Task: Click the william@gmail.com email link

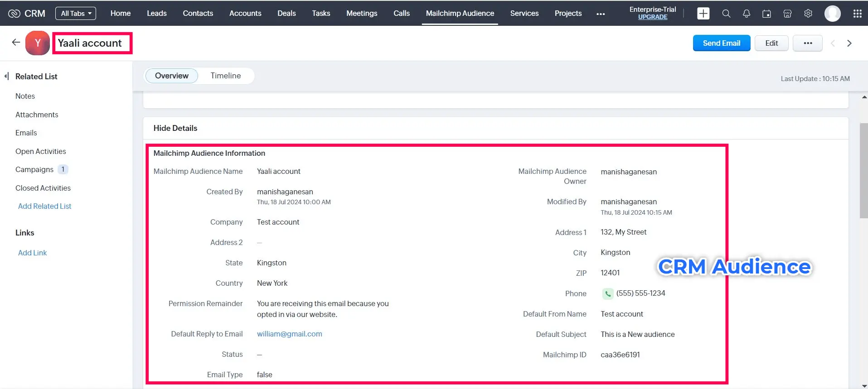Action: coord(290,334)
